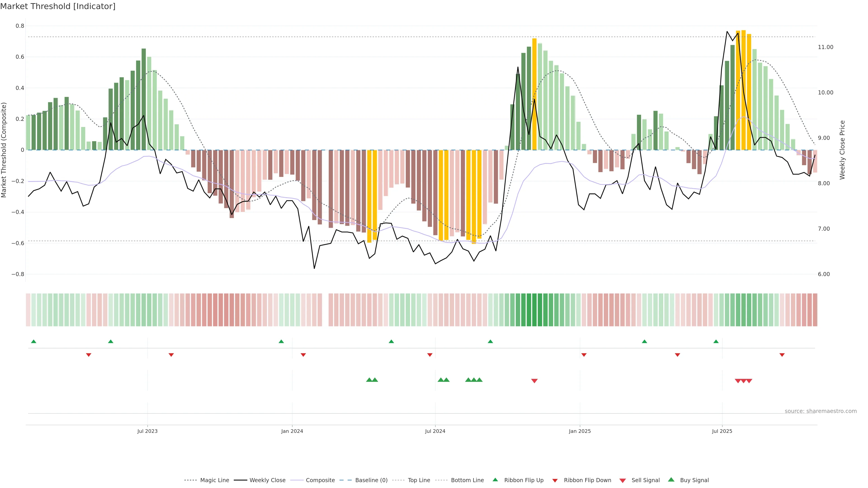Click the darkest green cell in the ribbon heatmap
This screenshot has height=488, width=868.
point(534,310)
